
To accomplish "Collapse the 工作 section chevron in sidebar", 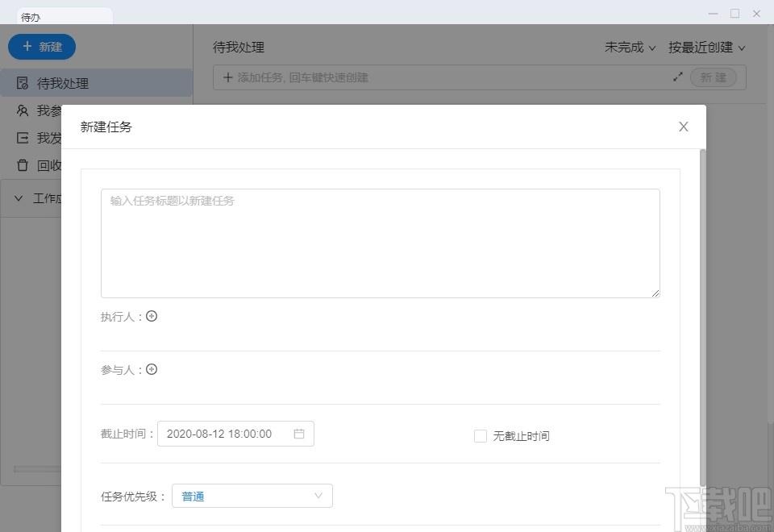I will [19, 198].
